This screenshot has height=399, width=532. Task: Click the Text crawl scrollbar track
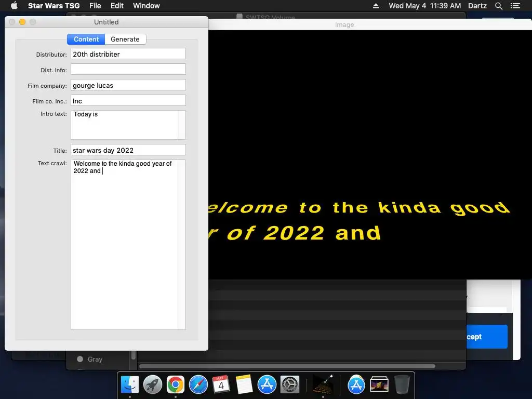pyautogui.click(x=182, y=244)
